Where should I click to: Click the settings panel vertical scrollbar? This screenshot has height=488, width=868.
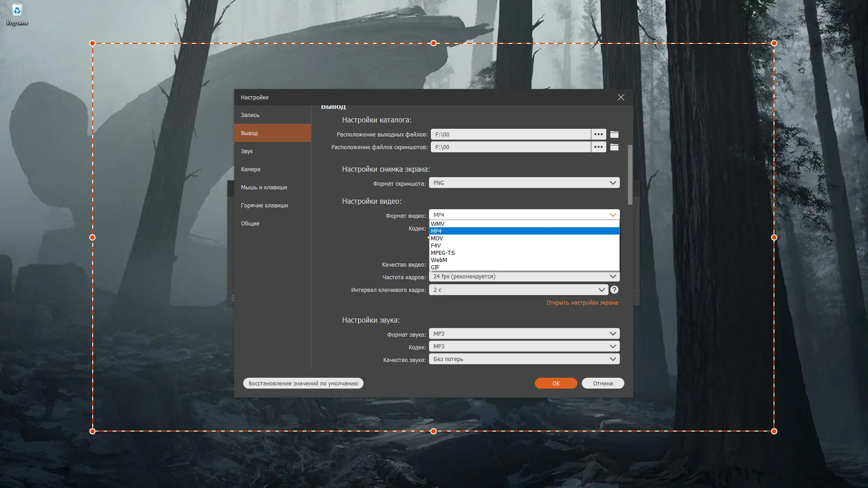630,174
